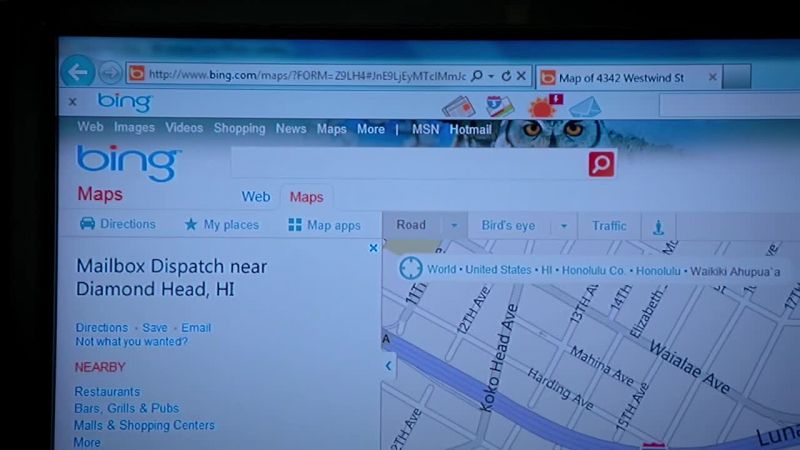Open Shopping in the top navigation
The image size is (800, 450).
(239, 128)
